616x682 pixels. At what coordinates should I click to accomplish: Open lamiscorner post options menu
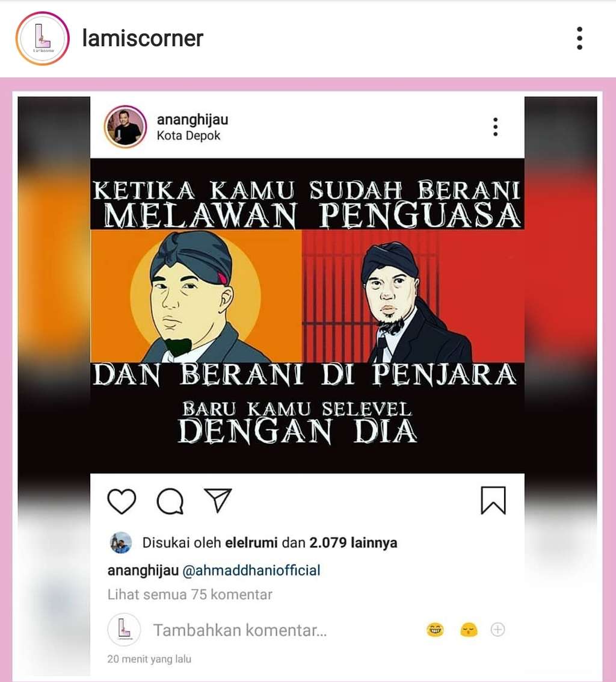coord(579,39)
